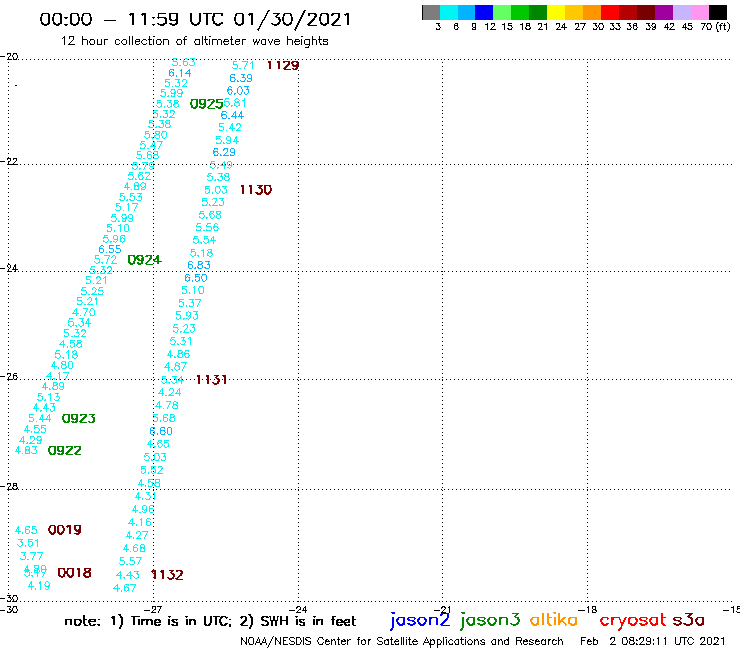Viewport: 740px width, 650px height.
Task: Select the green time label 0924
Action: click(144, 260)
